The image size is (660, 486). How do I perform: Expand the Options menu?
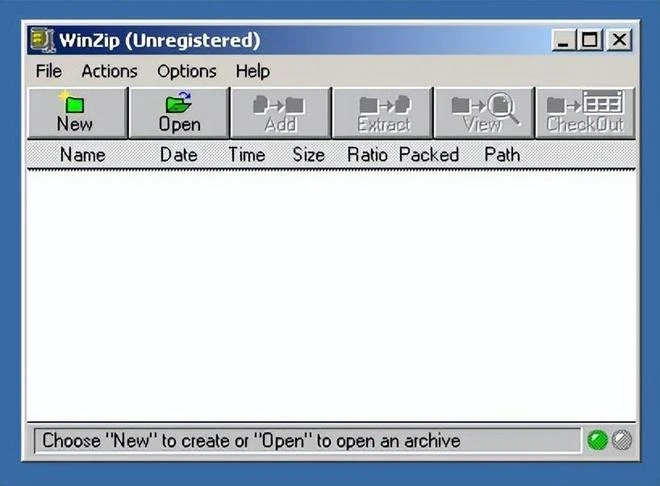click(186, 71)
